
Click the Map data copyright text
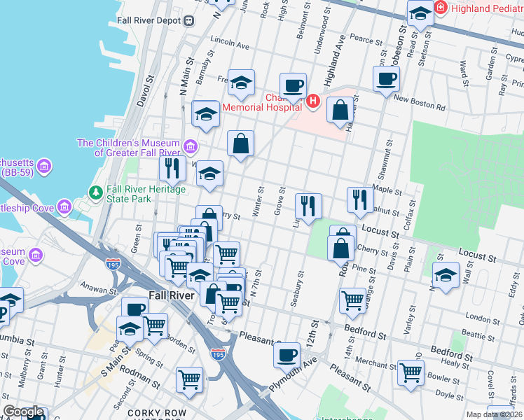click(495, 414)
